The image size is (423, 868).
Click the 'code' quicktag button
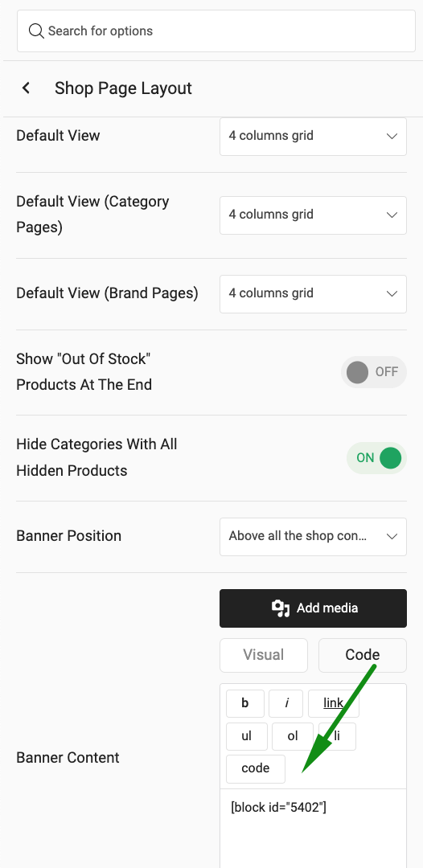point(255,768)
